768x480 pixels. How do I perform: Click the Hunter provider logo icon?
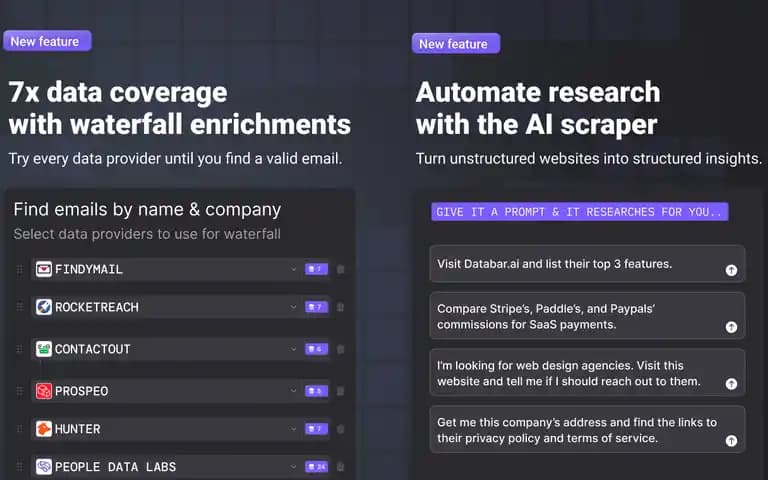pos(44,429)
